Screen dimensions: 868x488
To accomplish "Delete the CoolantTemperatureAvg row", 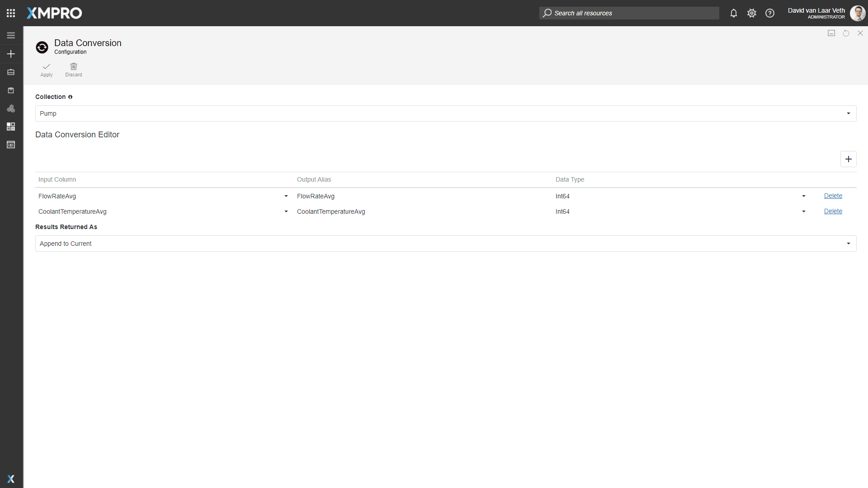I will (x=833, y=211).
